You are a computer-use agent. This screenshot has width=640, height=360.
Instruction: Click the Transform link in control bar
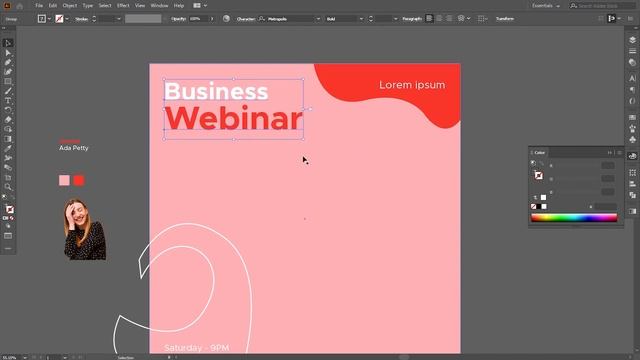point(505,19)
